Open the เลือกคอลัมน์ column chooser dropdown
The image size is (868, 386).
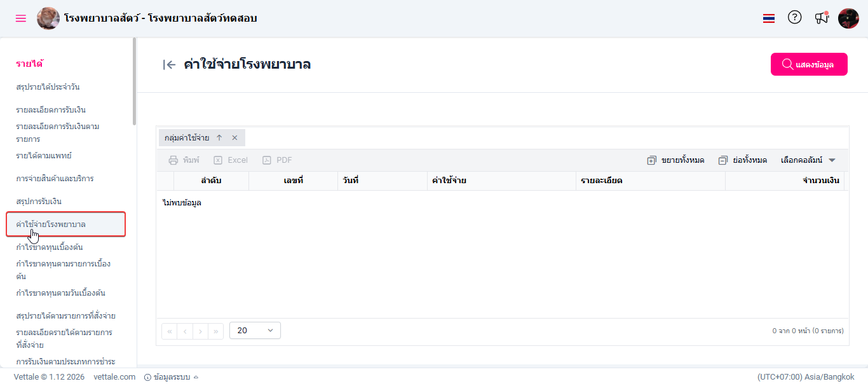pyautogui.click(x=808, y=160)
